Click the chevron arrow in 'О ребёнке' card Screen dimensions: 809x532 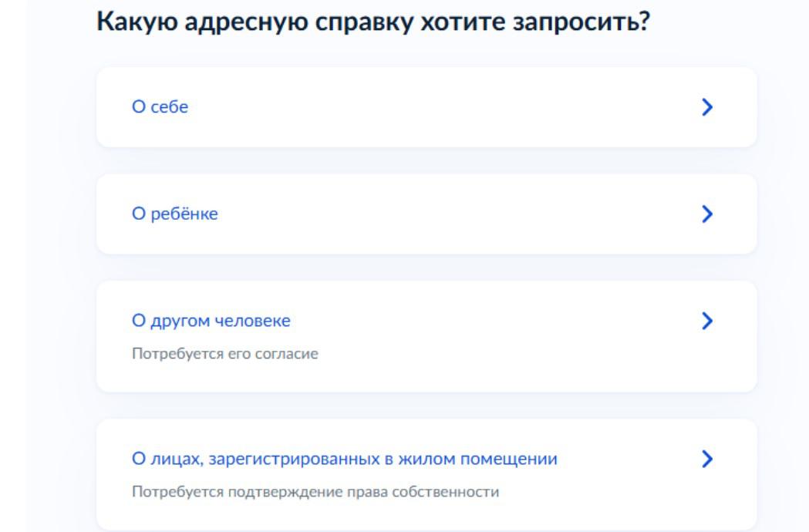[x=707, y=214]
